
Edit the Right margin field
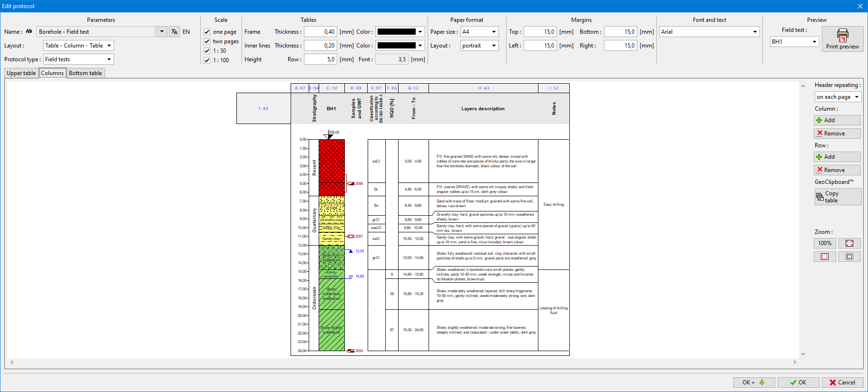620,46
